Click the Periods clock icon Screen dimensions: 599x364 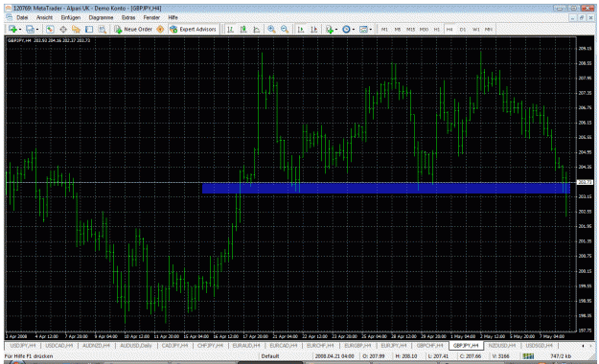point(346,29)
